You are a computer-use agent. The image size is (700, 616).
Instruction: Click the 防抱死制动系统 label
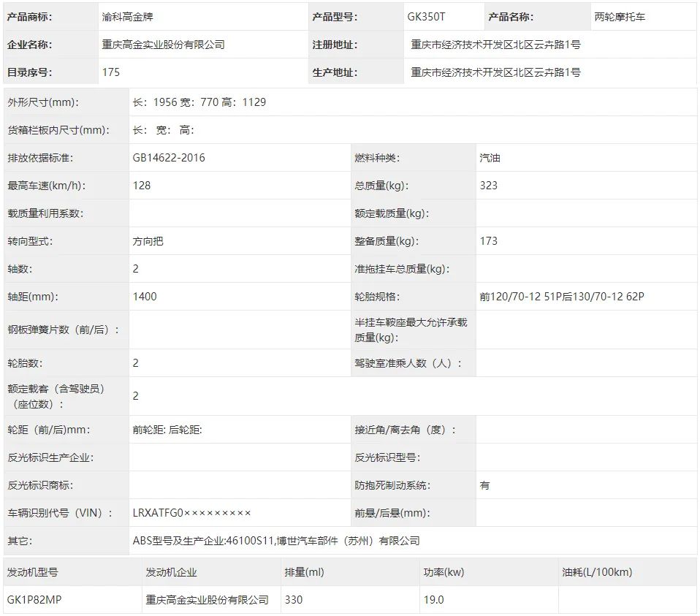click(x=392, y=486)
